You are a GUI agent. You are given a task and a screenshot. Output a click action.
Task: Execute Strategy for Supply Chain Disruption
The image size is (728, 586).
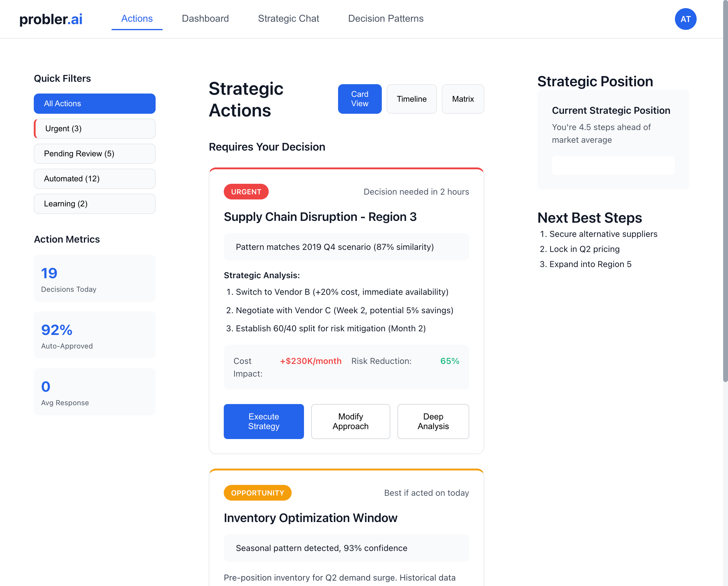(264, 422)
